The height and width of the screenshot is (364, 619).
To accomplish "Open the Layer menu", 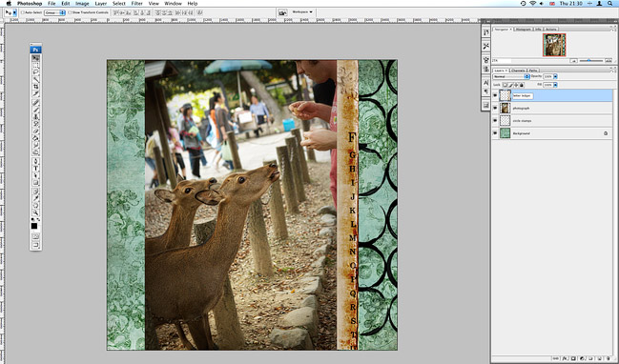I will point(101,4).
